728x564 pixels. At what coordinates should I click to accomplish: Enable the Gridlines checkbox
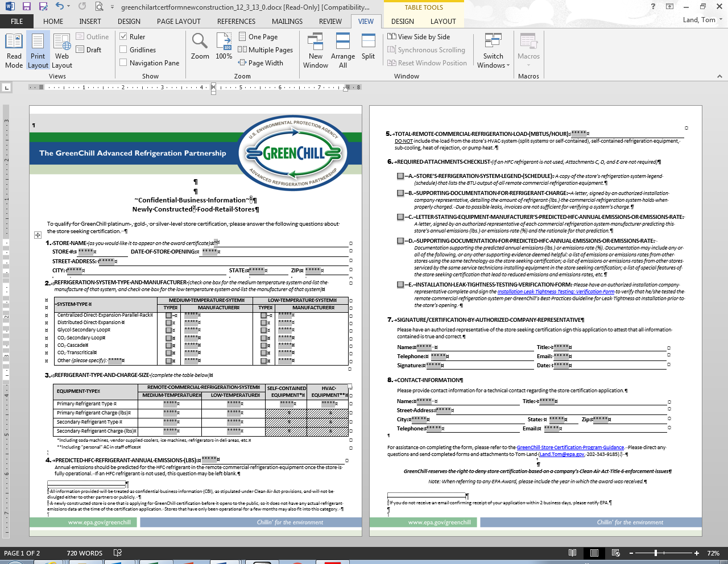(x=123, y=49)
